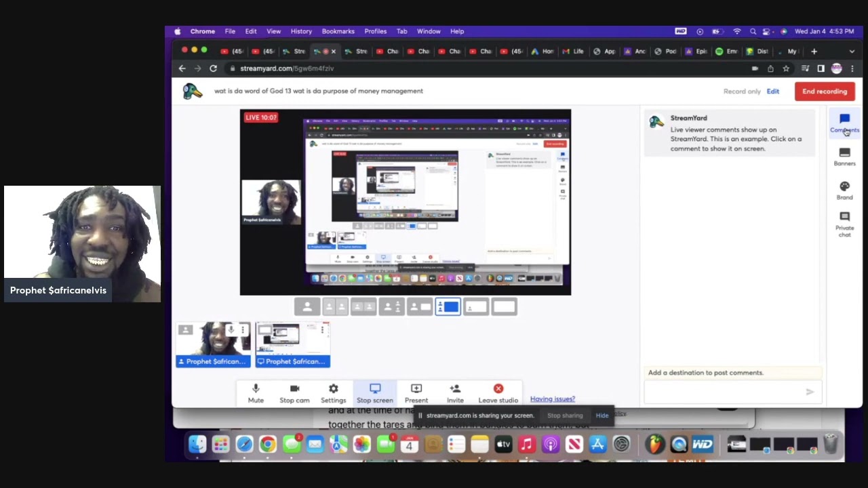The height and width of the screenshot is (488, 868).
Task: Open the Brand settings panel
Action: click(x=844, y=190)
